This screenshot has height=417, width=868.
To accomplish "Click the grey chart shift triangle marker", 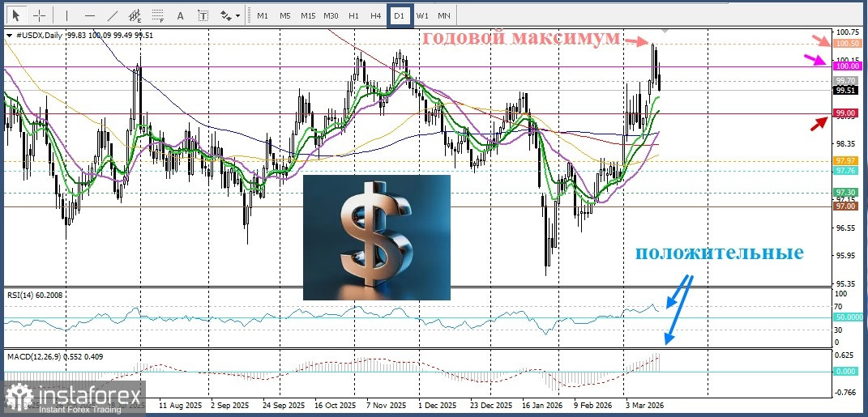I will pyautogui.click(x=665, y=30).
